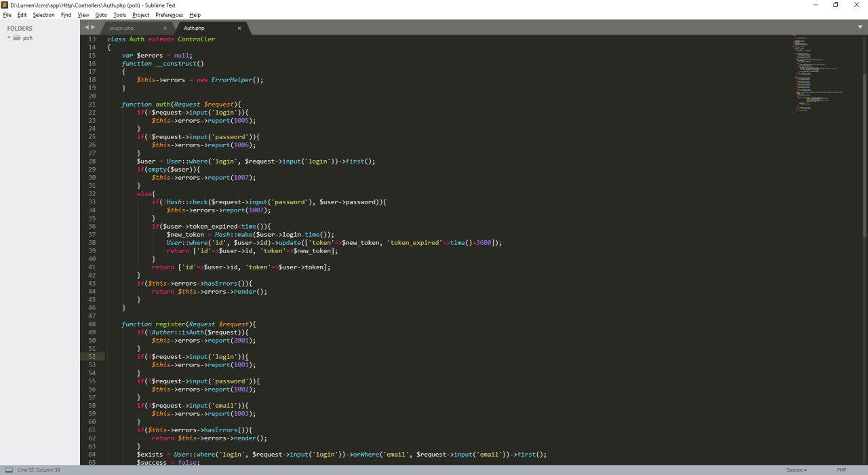The width and height of the screenshot is (868, 475).
Task: Click 'function auth(Request $request)' text
Action: pyautogui.click(x=182, y=104)
